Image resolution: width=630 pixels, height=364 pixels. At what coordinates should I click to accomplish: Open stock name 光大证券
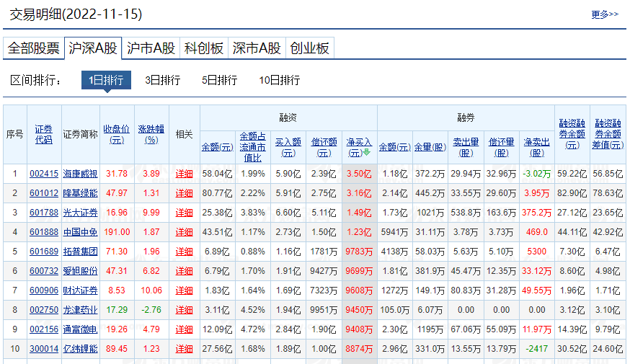pos(80,212)
